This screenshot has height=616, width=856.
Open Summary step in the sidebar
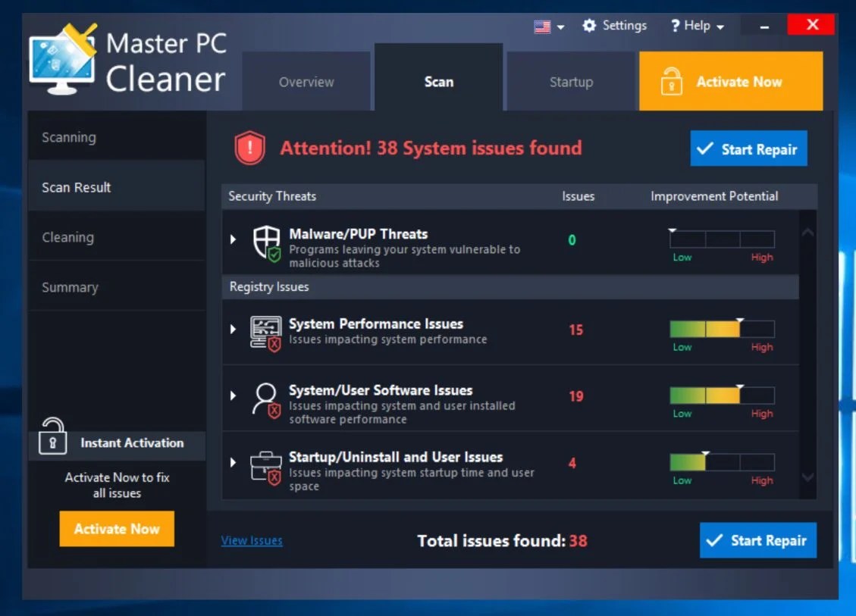(117, 286)
